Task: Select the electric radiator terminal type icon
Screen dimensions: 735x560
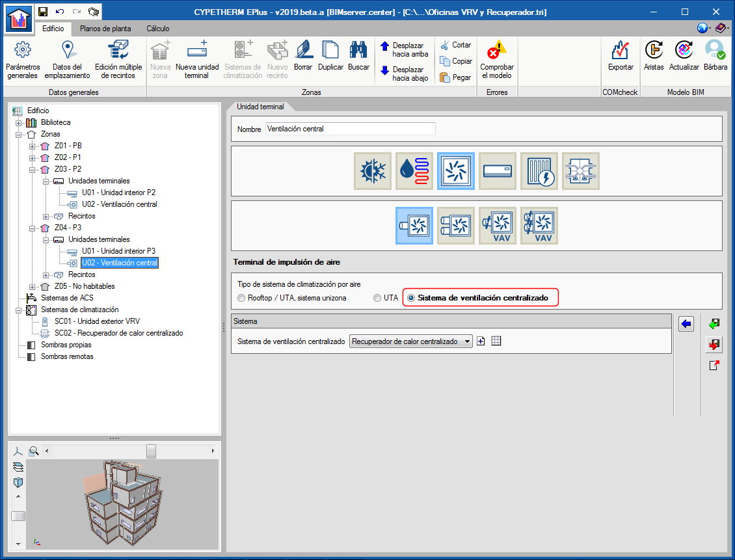Action: click(539, 171)
